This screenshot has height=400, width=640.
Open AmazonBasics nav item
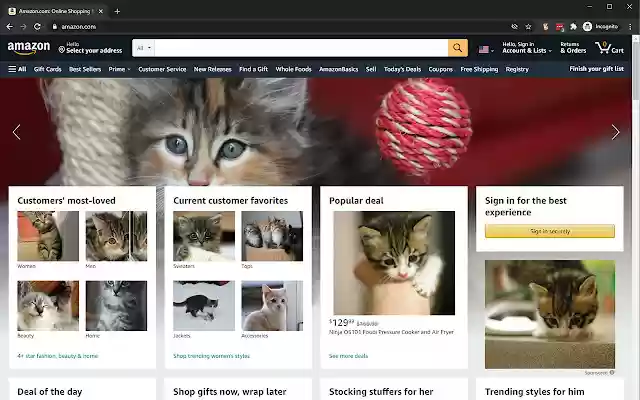(x=338, y=69)
